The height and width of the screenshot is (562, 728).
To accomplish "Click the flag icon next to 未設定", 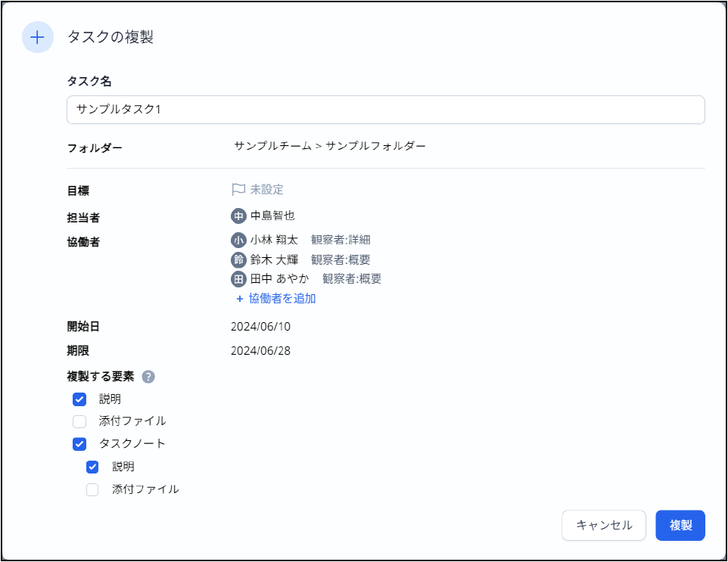I will click(238, 189).
